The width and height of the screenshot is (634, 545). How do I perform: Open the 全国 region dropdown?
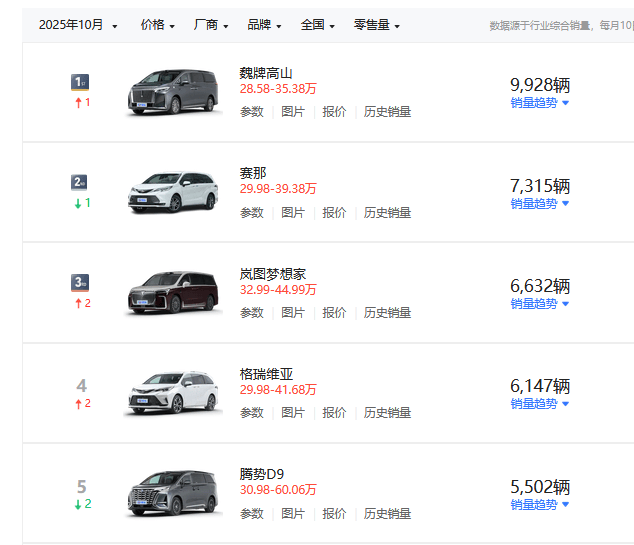pos(317,25)
